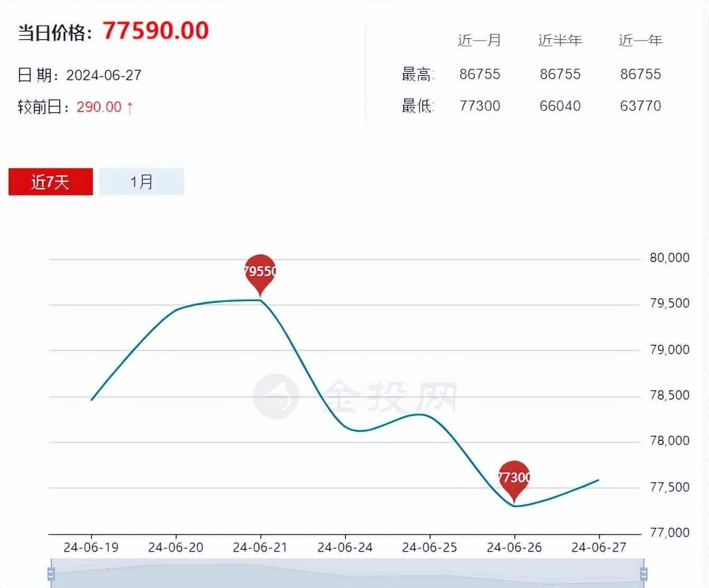The width and height of the screenshot is (709, 588).
Task: Click the 近一年 column header
Action: 640,40
